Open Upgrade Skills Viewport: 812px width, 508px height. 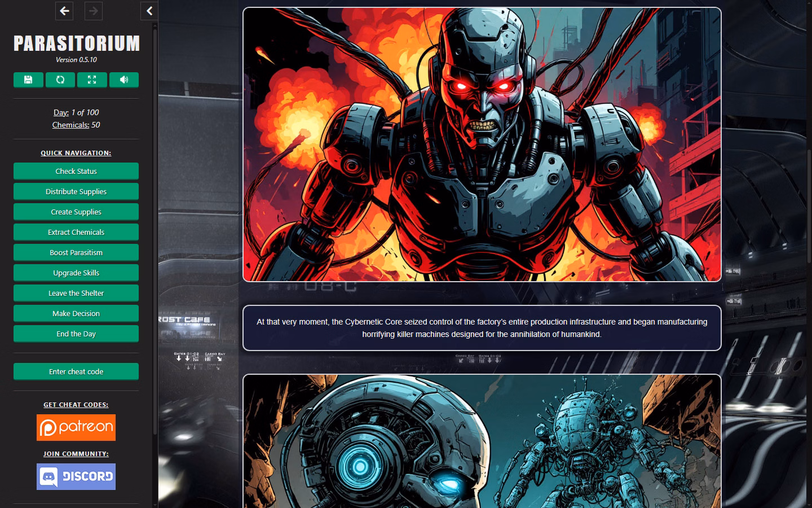pyautogui.click(x=76, y=273)
